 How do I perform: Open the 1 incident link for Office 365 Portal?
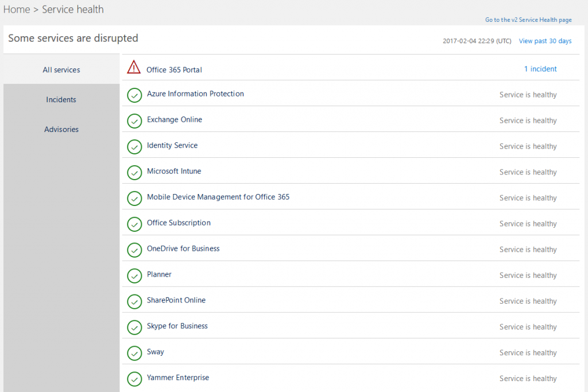[x=540, y=68]
